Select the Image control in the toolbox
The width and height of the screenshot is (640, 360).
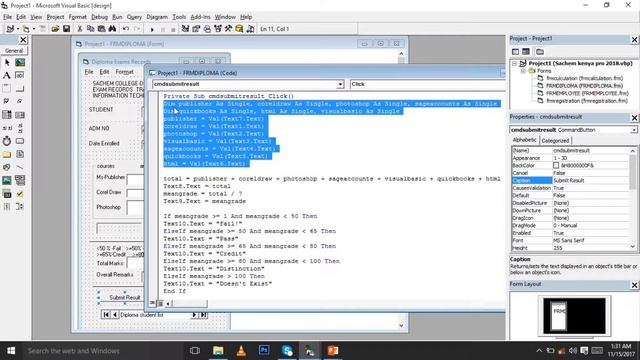[7, 180]
